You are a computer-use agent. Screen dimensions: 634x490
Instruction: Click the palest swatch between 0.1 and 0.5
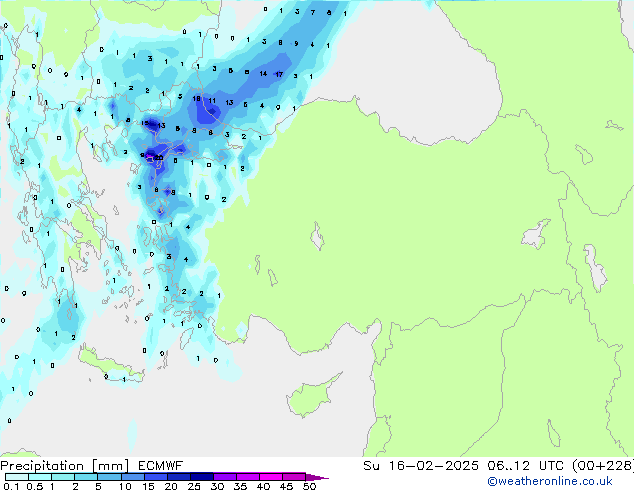[17, 477]
